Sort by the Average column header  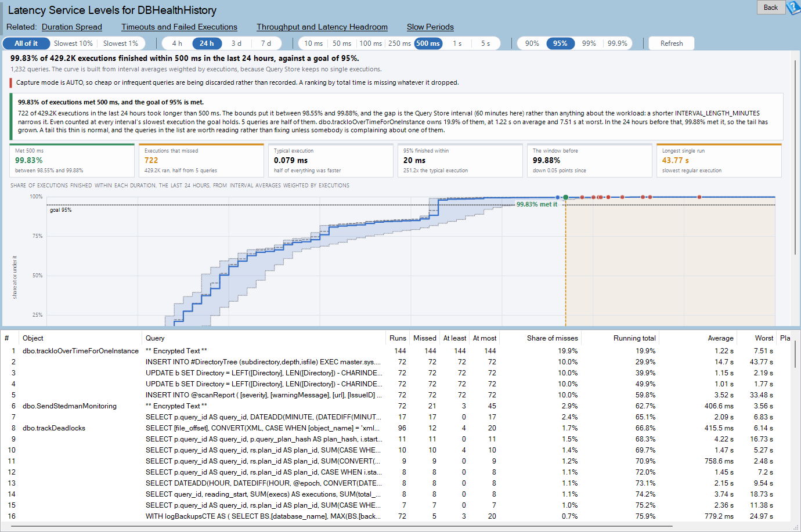tap(698, 338)
